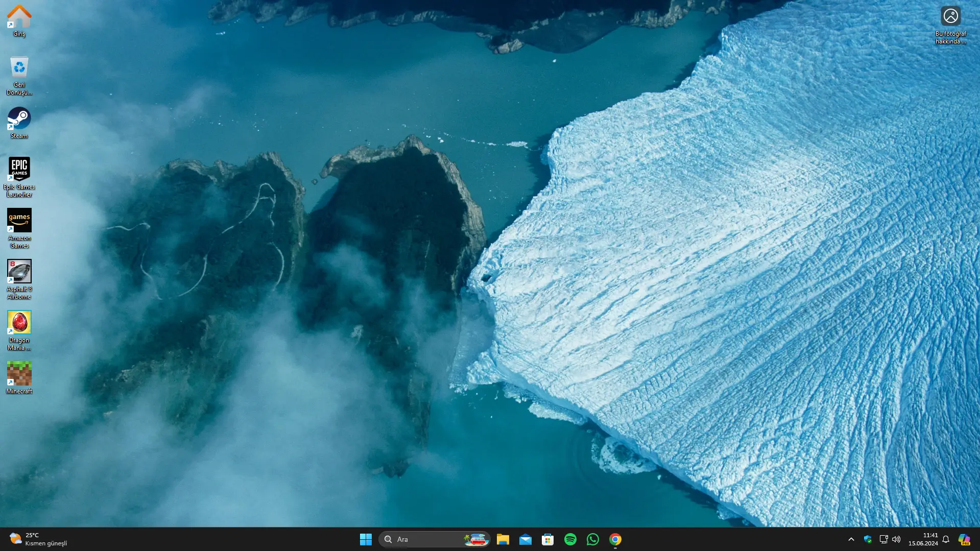The width and height of the screenshot is (980, 551).
Task: Open WhatsApp from the taskbar
Action: coord(592,539)
